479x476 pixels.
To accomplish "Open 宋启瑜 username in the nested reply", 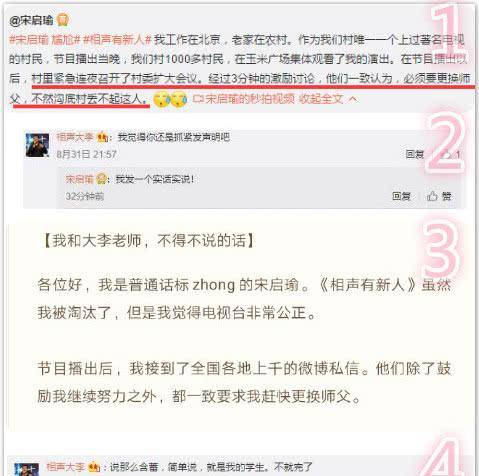I will (79, 179).
